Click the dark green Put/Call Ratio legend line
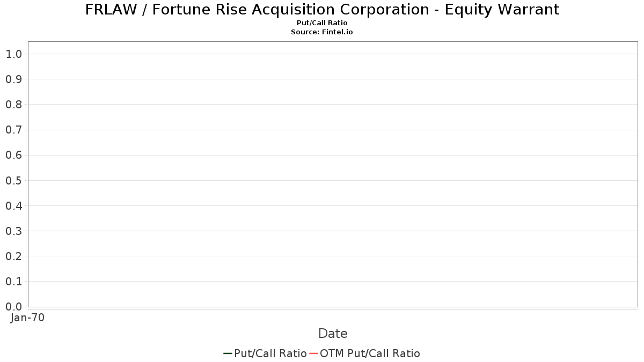644x362 pixels. coord(228,353)
